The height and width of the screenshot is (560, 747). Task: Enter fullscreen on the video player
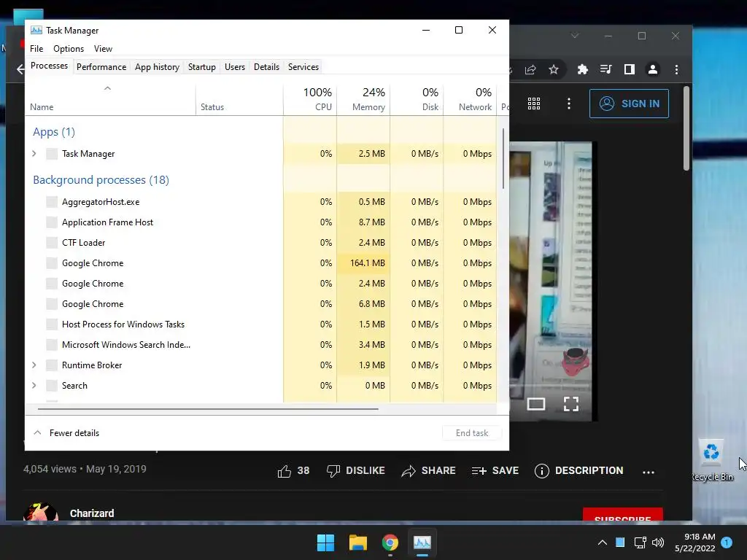(x=570, y=404)
